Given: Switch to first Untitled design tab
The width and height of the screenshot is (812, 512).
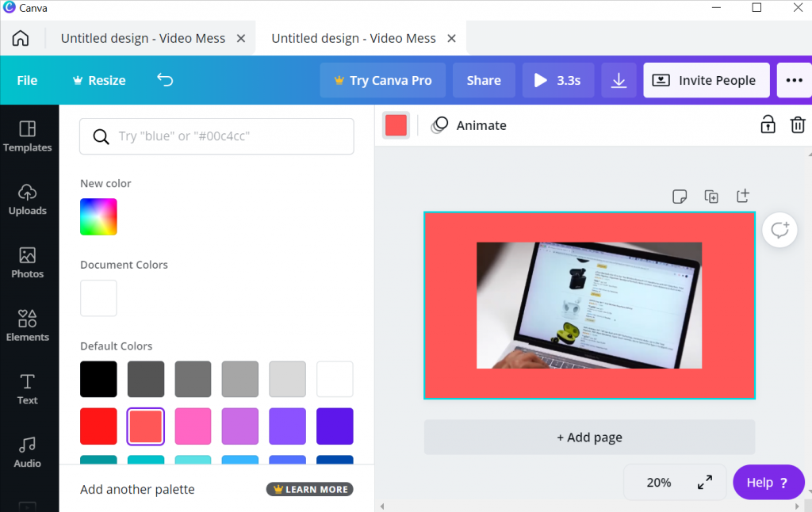Looking at the screenshot, I should [143, 38].
